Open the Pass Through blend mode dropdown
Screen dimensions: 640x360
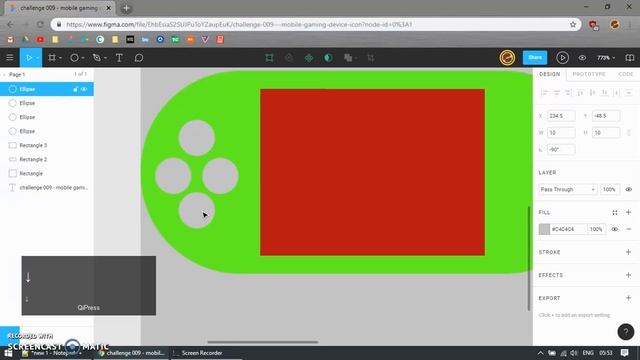tap(567, 189)
